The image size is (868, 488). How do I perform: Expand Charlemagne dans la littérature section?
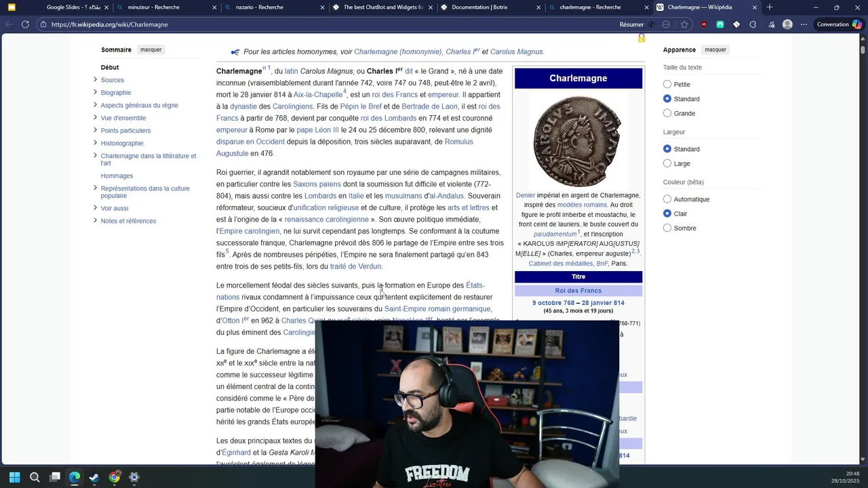(95, 155)
